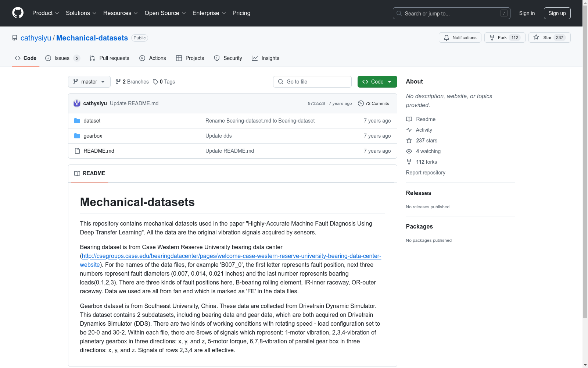Click the GitHub logo icon
The image size is (588, 368).
(x=18, y=13)
